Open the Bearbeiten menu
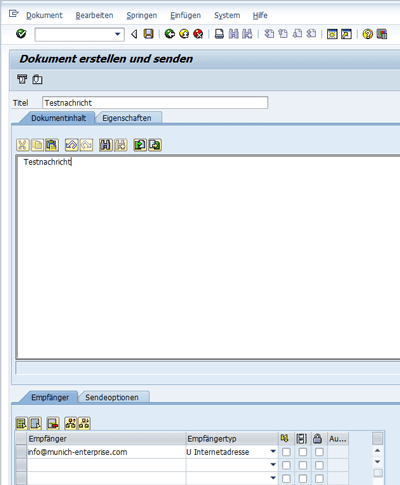The width and height of the screenshot is (400, 485). pyautogui.click(x=94, y=15)
